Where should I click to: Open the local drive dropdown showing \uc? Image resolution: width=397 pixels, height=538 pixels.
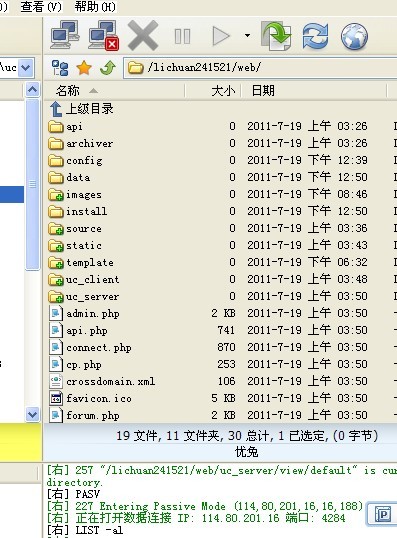point(25,68)
